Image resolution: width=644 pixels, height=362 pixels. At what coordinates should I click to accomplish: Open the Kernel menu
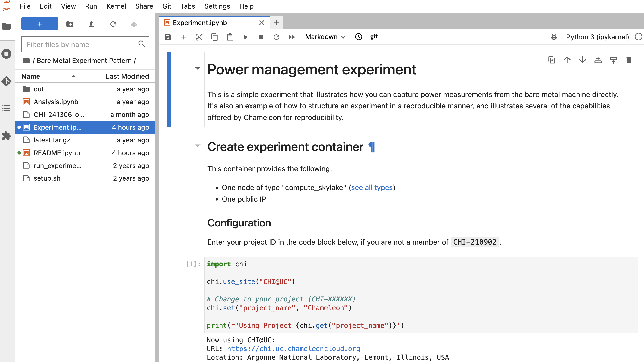click(x=116, y=6)
